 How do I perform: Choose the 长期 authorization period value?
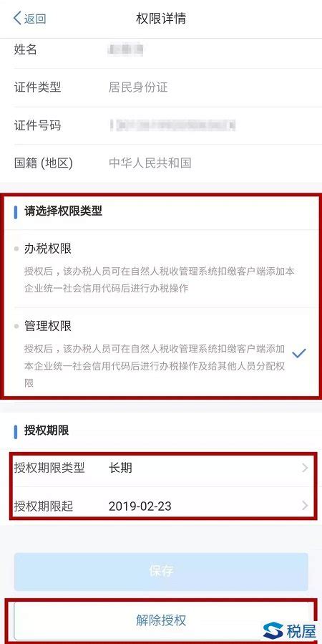click(x=121, y=468)
